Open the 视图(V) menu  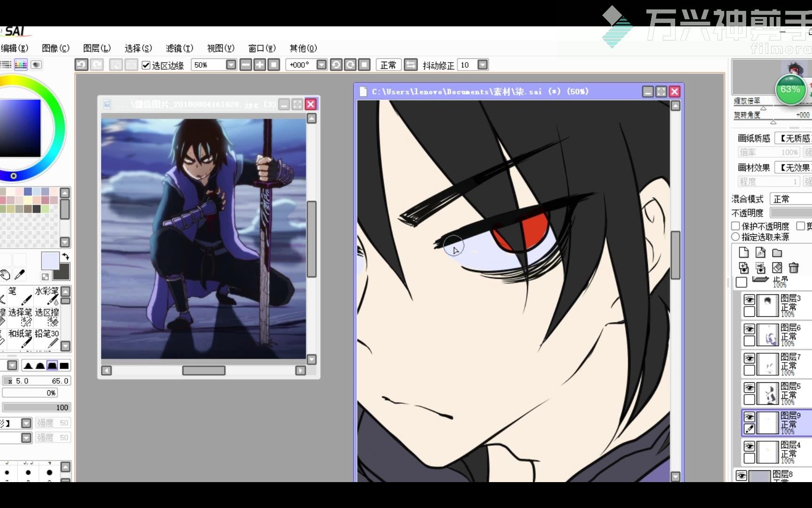click(221, 48)
